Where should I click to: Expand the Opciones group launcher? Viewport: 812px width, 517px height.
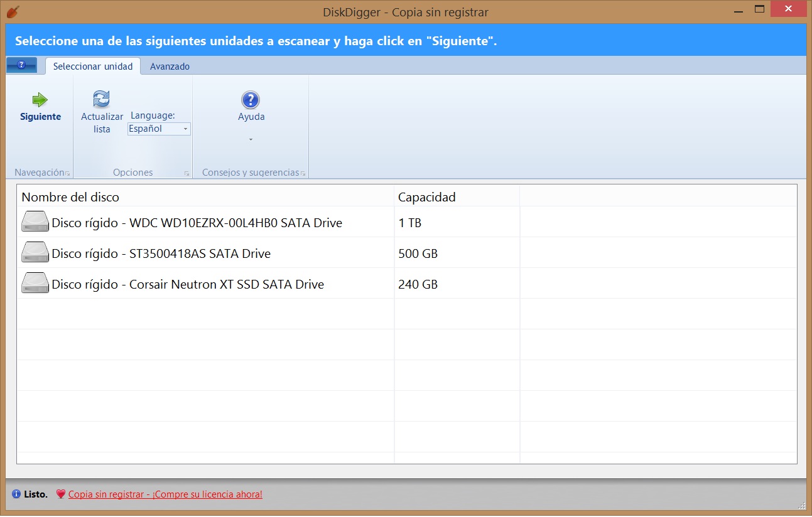187,173
